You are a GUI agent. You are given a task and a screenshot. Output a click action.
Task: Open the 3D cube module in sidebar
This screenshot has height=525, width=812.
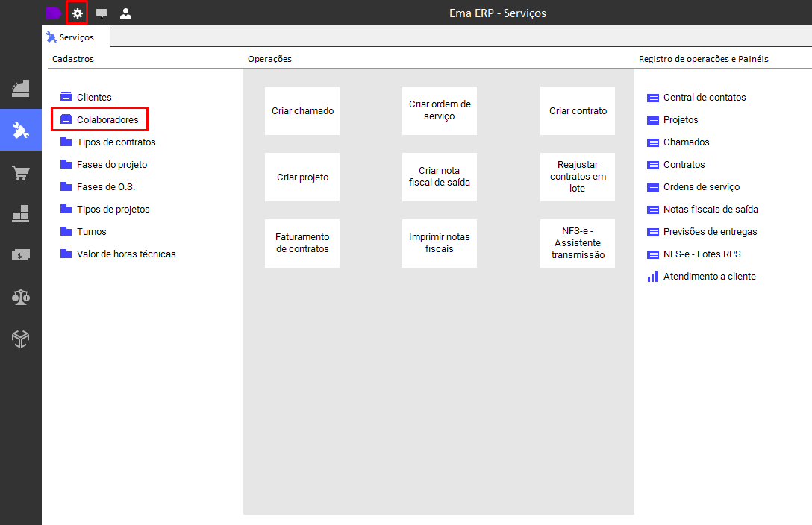pyautogui.click(x=21, y=339)
